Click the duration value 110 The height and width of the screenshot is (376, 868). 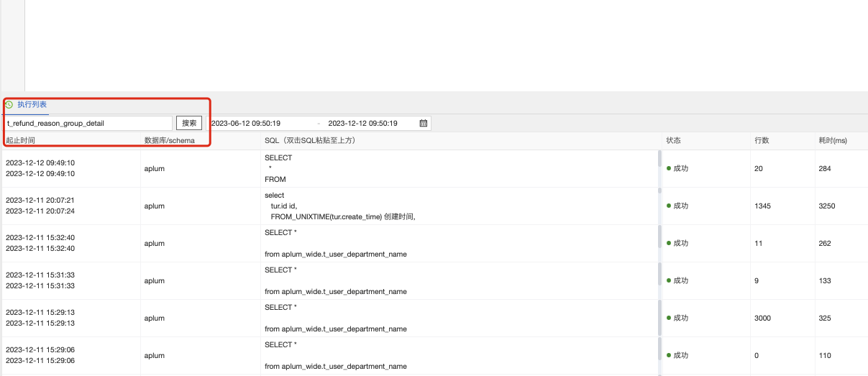coord(824,355)
